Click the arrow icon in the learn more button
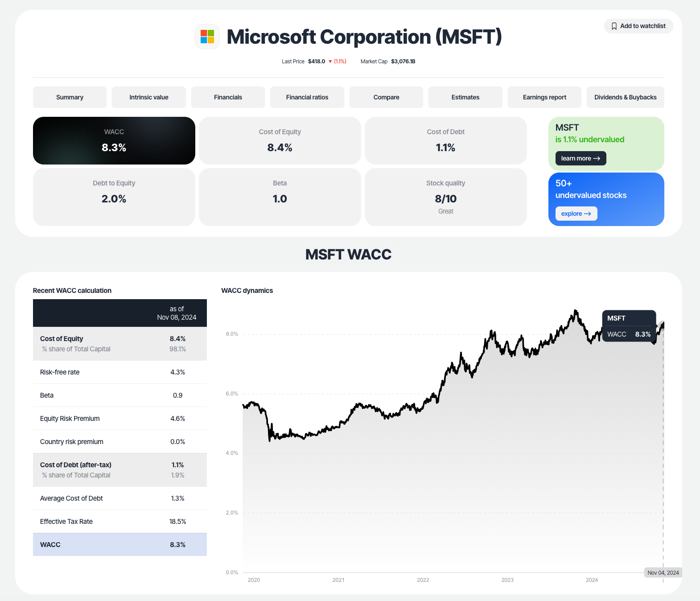This screenshot has width=700, height=601. [597, 158]
